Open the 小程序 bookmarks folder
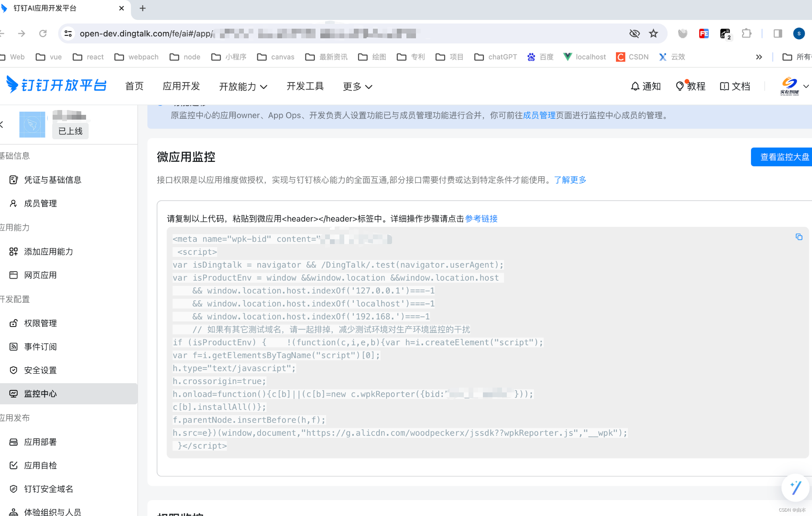The image size is (812, 516). click(229, 57)
